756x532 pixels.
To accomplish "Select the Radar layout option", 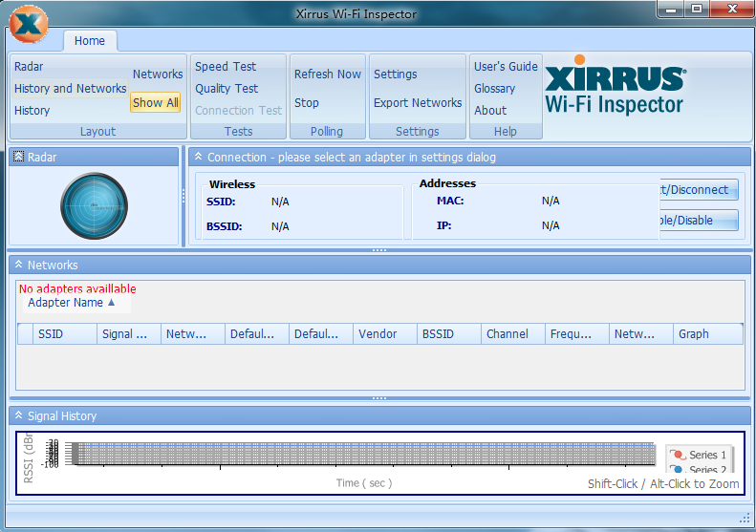I will pyautogui.click(x=29, y=67).
